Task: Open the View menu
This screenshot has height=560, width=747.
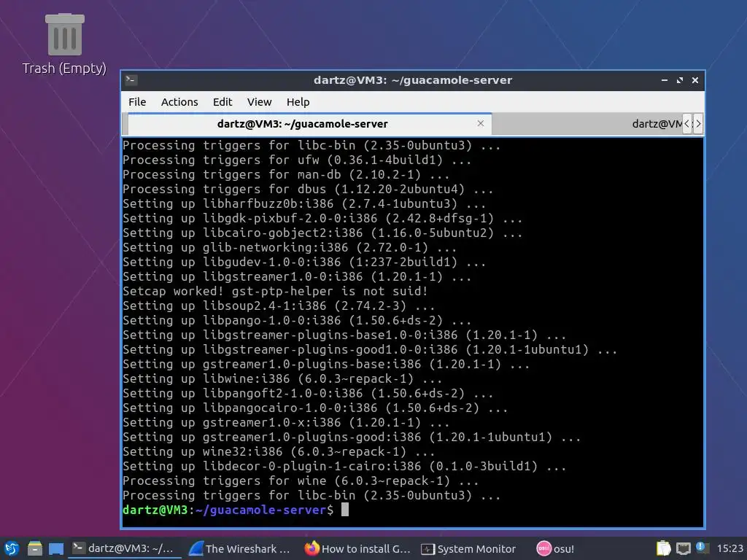Action: pos(259,102)
